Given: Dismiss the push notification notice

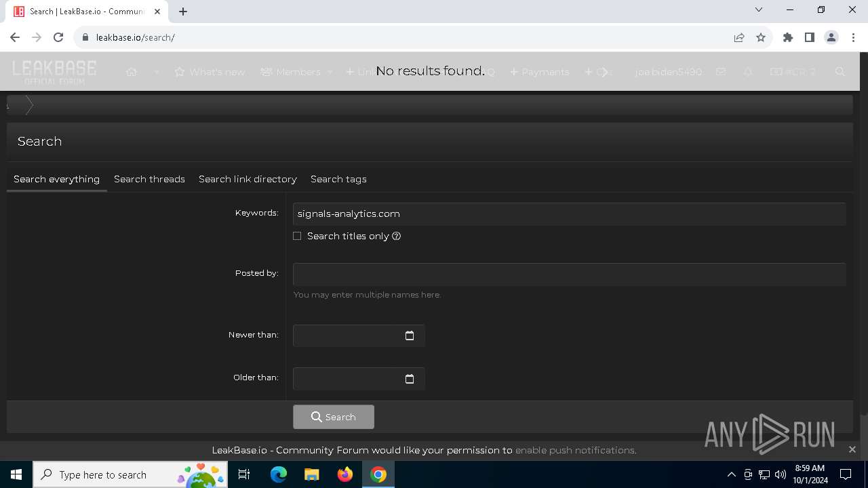Looking at the screenshot, I should (x=852, y=449).
